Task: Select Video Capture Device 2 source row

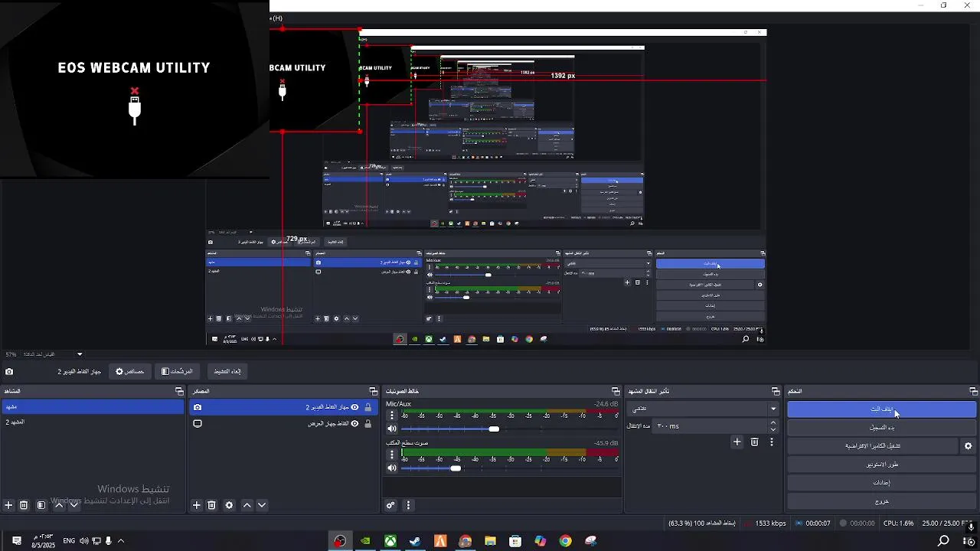Action: pyautogui.click(x=283, y=407)
